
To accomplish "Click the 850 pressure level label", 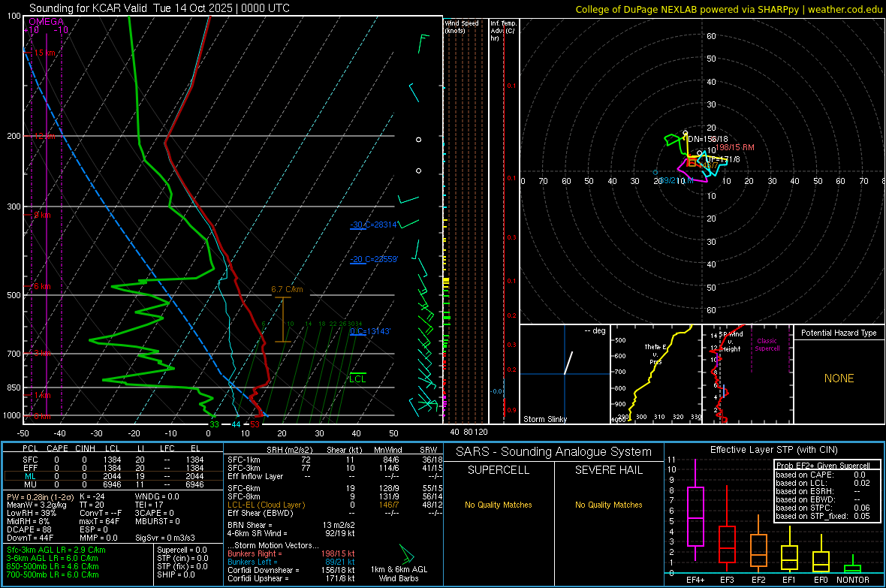I will 14,387.
